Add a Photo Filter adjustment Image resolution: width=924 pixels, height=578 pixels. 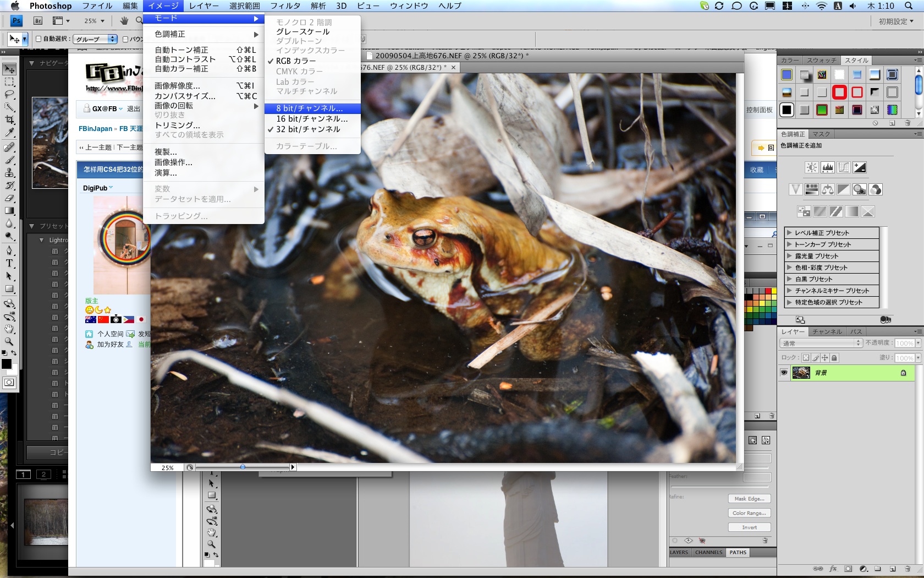[859, 189]
